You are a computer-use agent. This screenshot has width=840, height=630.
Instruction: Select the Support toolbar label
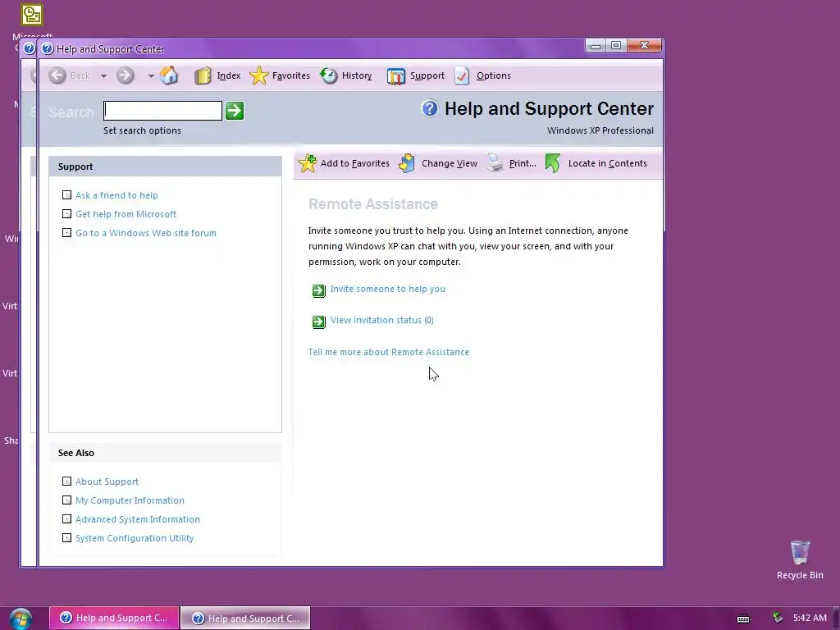click(x=427, y=75)
